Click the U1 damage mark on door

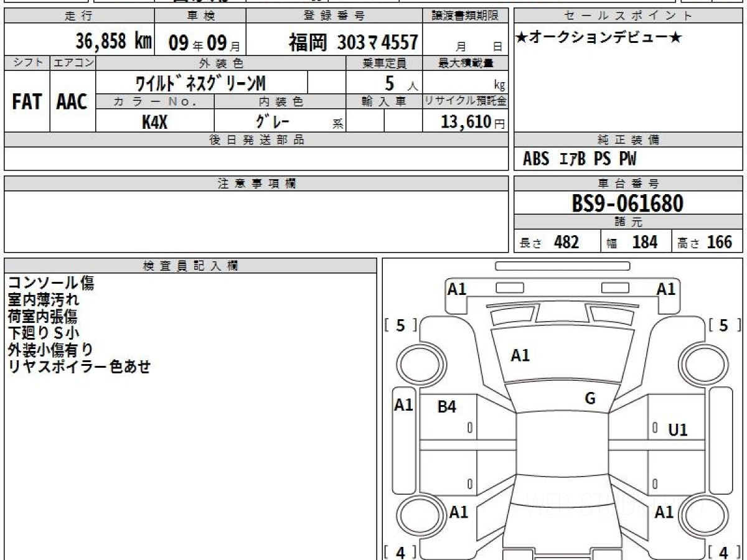(677, 429)
